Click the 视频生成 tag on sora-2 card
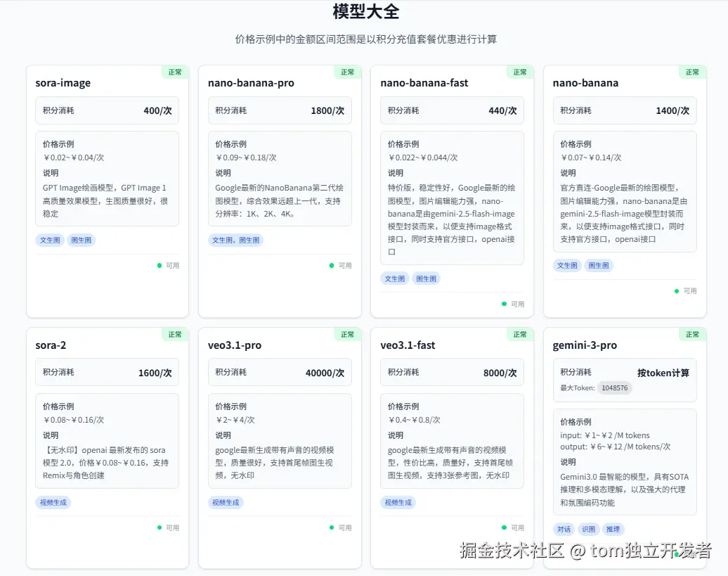 point(53,503)
